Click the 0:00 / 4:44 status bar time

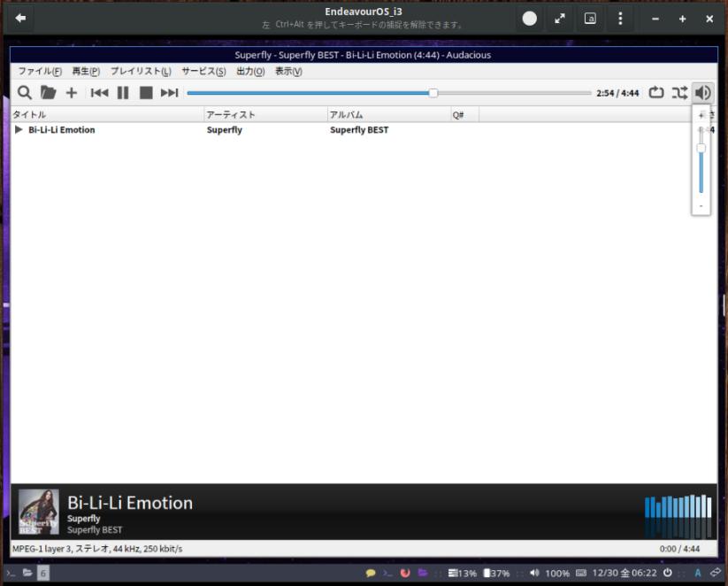click(679, 549)
